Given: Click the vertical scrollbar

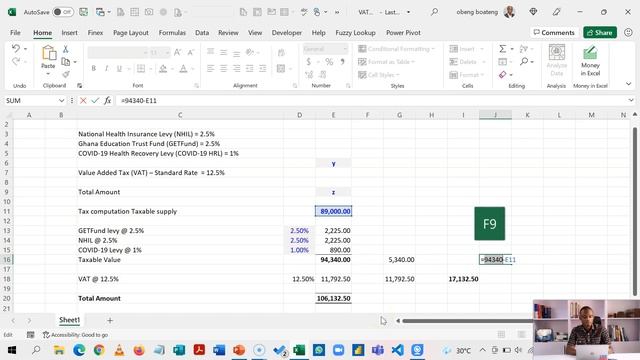Looking at the screenshot, I should pyautogui.click(x=635, y=211).
